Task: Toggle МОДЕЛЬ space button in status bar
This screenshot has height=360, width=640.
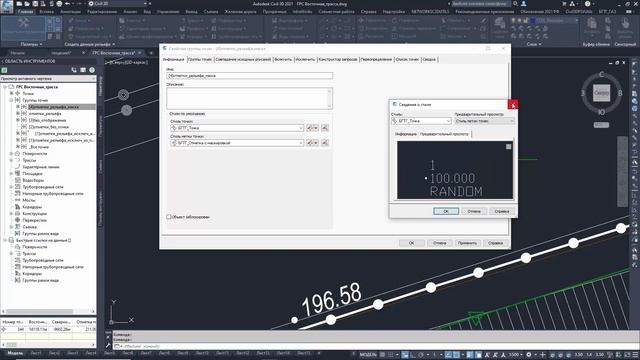Action: 368,355
